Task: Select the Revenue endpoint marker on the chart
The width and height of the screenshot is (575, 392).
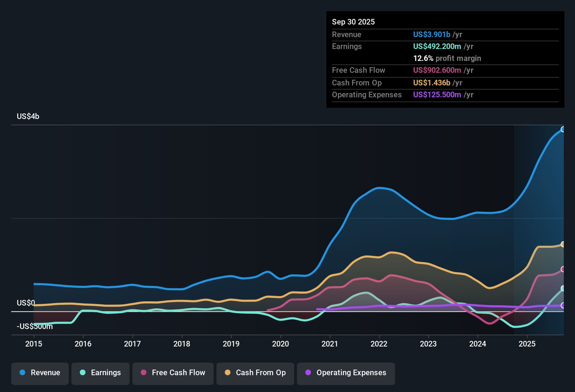Action: pyautogui.click(x=563, y=129)
